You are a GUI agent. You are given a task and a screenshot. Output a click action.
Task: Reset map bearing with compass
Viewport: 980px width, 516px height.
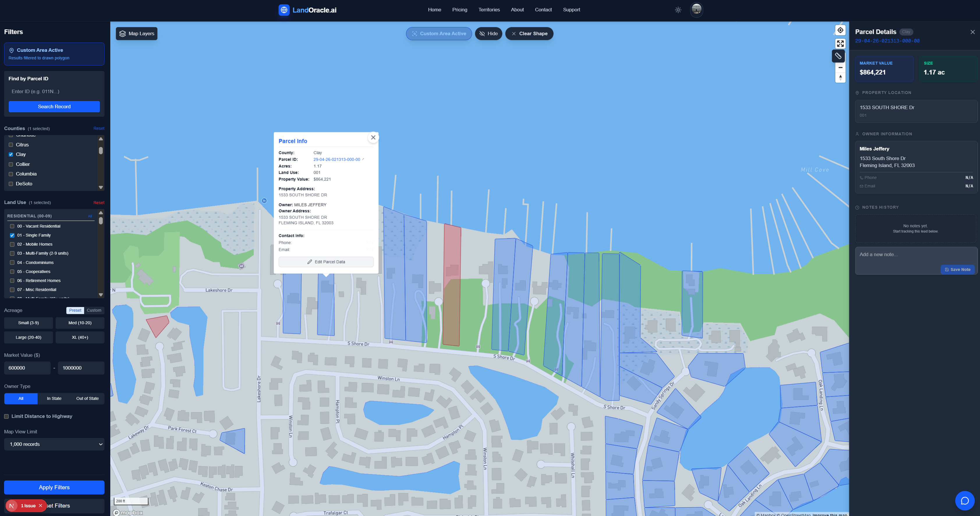840,78
